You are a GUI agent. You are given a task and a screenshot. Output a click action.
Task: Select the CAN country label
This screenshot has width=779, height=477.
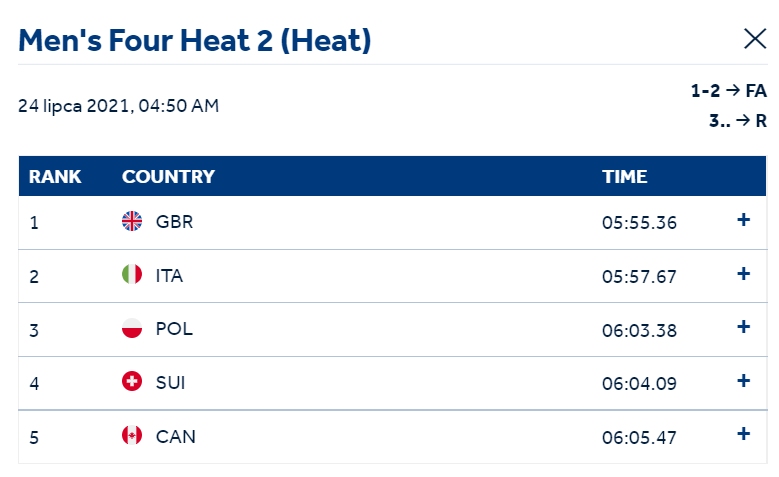click(x=175, y=436)
